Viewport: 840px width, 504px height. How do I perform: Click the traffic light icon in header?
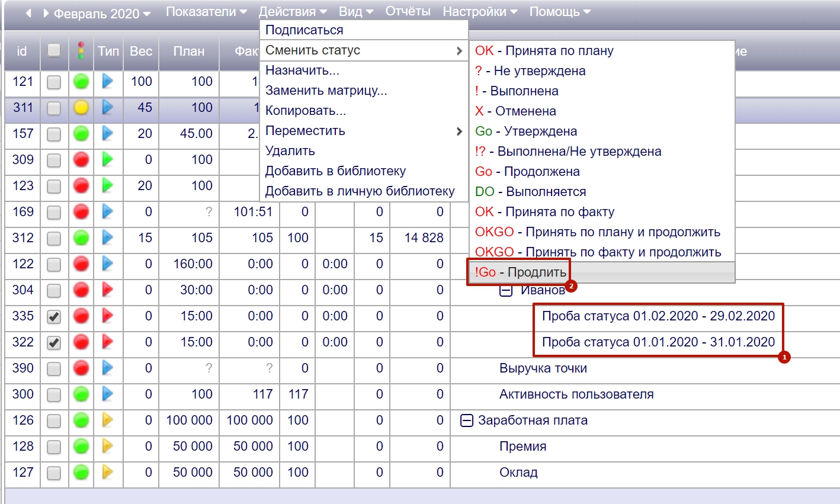81,51
